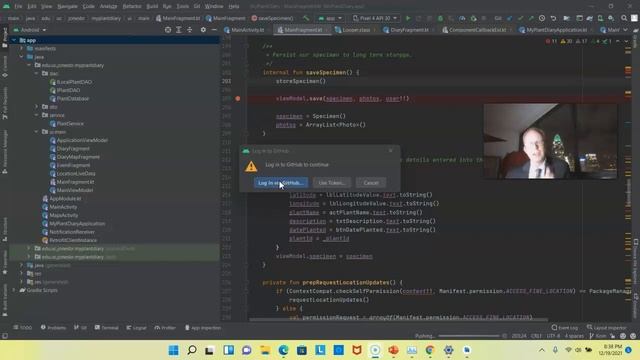Open the Event Log

click(x=564, y=327)
